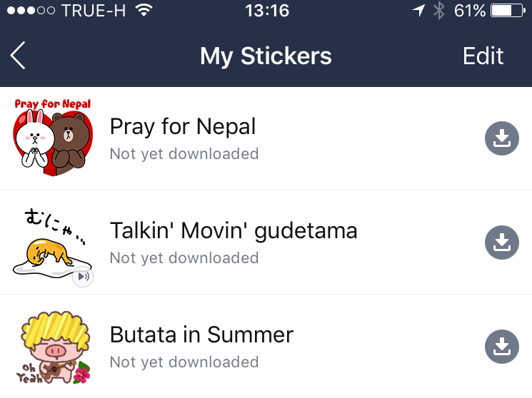The image size is (532, 398).
Task: Download Pray for Nepal stickers
Action: [502, 138]
